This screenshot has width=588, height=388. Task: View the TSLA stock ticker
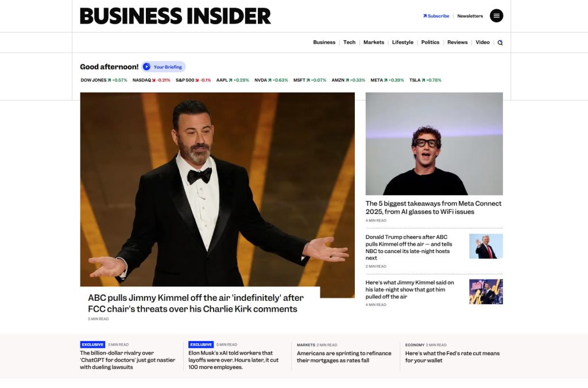click(x=425, y=80)
